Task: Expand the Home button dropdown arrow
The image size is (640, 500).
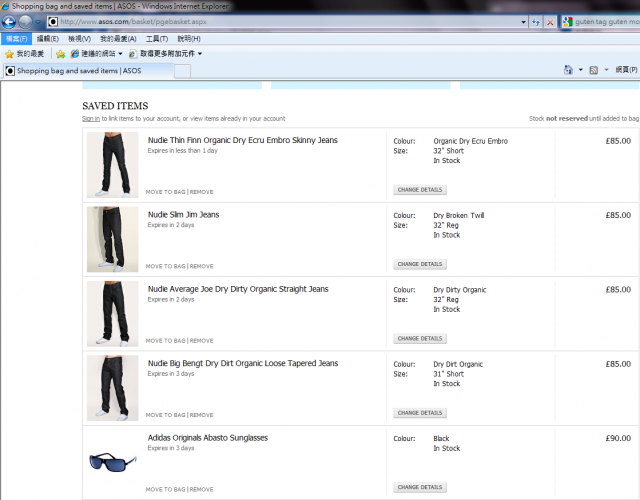Action: [581, 70]
